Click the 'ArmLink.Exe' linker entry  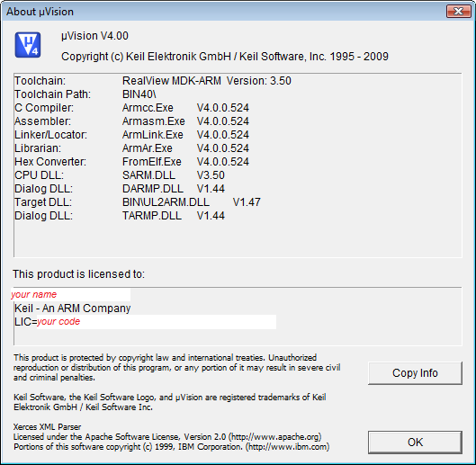tap(153, 134)
